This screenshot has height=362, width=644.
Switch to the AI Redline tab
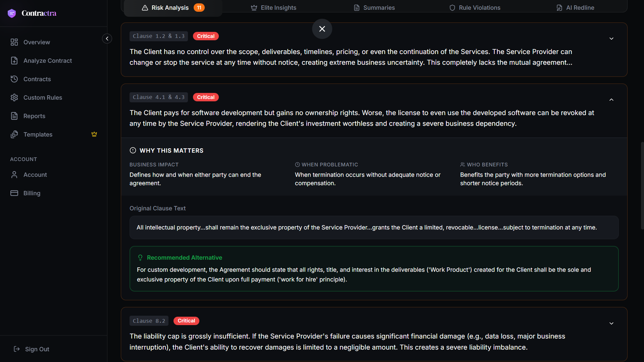click(575, 8)
